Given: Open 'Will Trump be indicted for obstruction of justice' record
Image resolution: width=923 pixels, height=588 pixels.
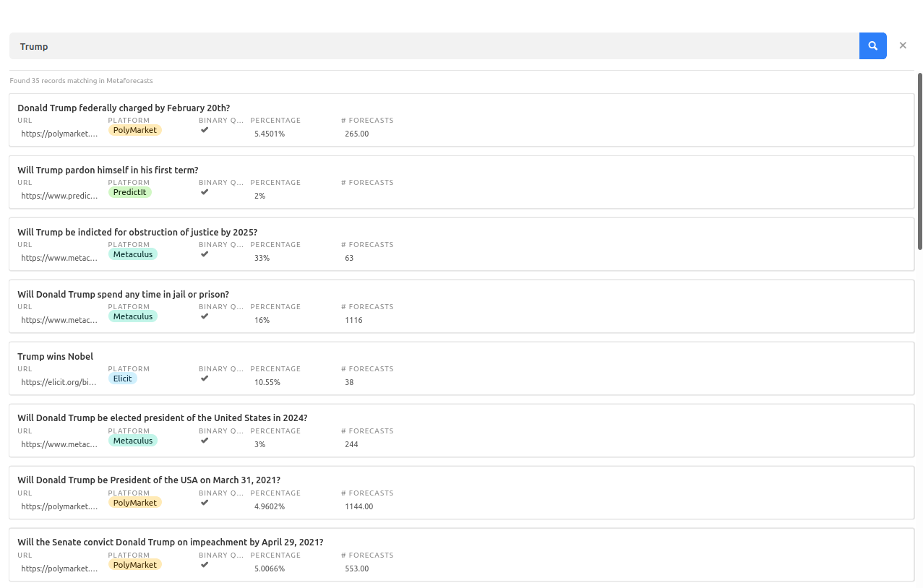Looking at the screenshot, I should coord(137,233).
